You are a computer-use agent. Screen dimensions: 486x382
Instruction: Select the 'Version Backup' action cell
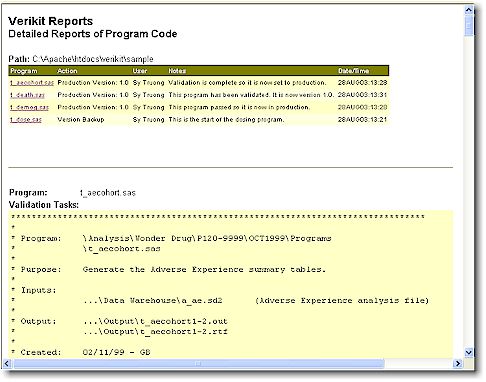click(81, 120)
